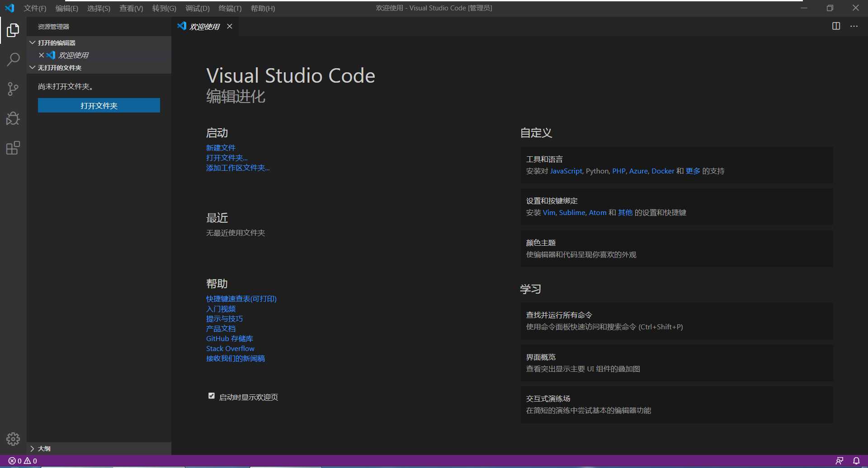868x468 pixels.
Task: Open the 终端(T) menu
Action: click(x=230, y=9)
